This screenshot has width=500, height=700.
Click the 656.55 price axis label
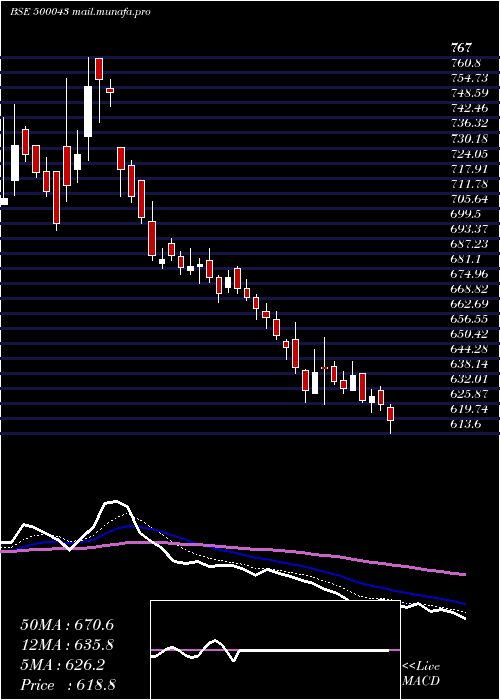[470, 319]
